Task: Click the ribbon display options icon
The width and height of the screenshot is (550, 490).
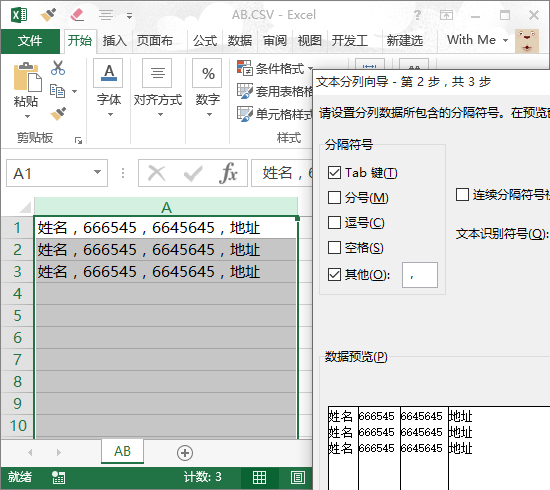Action: [x=446, y=15]
